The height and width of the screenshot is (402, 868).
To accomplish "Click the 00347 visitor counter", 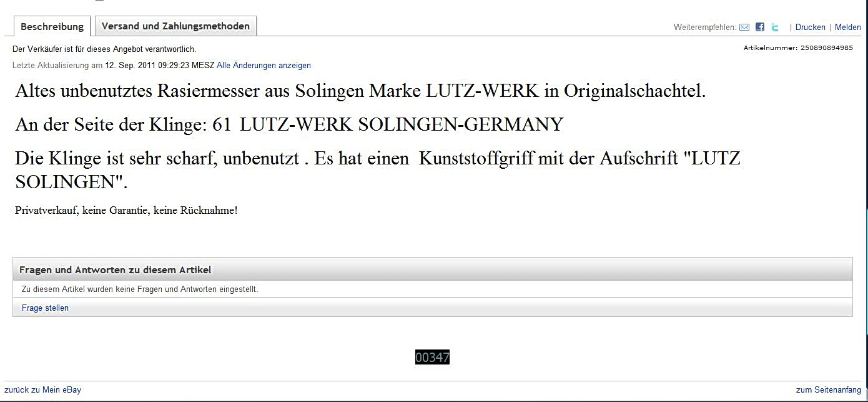I will click(432, 358).
